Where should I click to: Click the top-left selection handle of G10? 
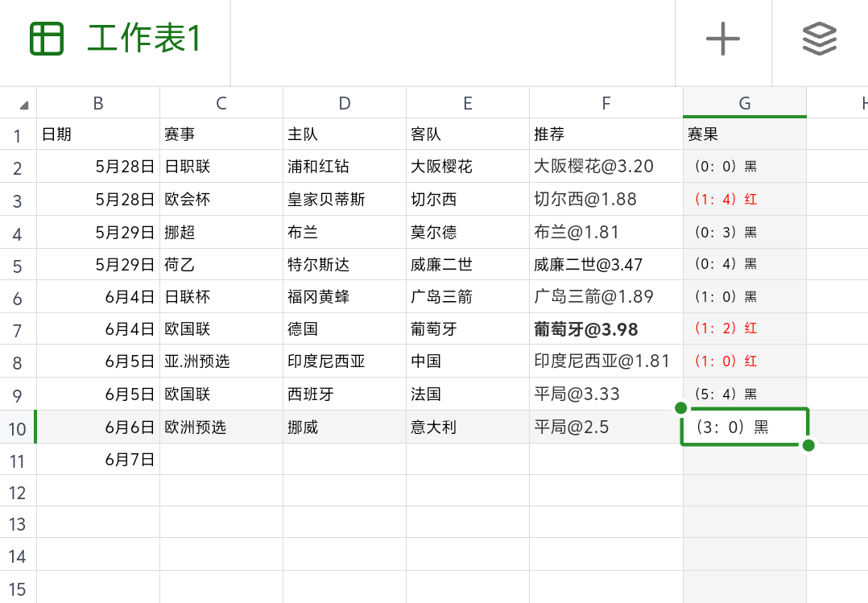pyautogui.click(x=680, y=408)
